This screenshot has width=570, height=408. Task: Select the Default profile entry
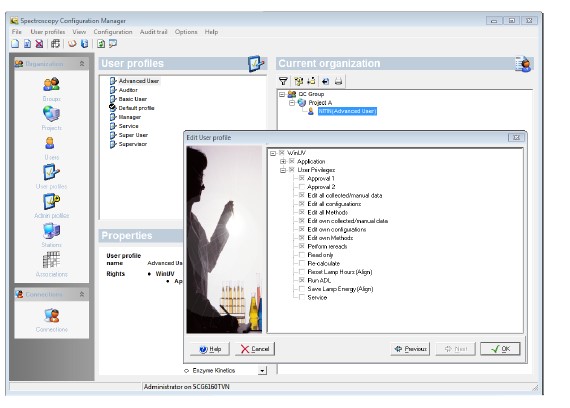(136, 108)
